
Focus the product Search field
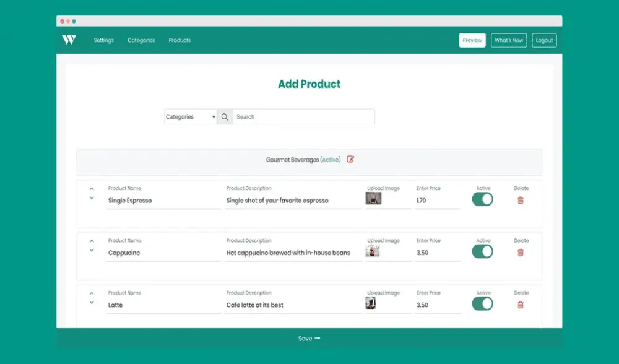(x=303, y=117)
